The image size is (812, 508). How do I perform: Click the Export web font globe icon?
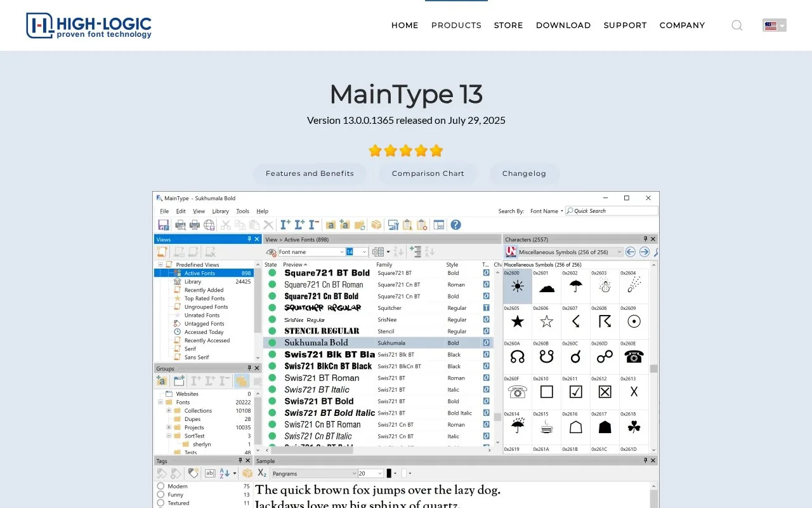coord(209,225)
